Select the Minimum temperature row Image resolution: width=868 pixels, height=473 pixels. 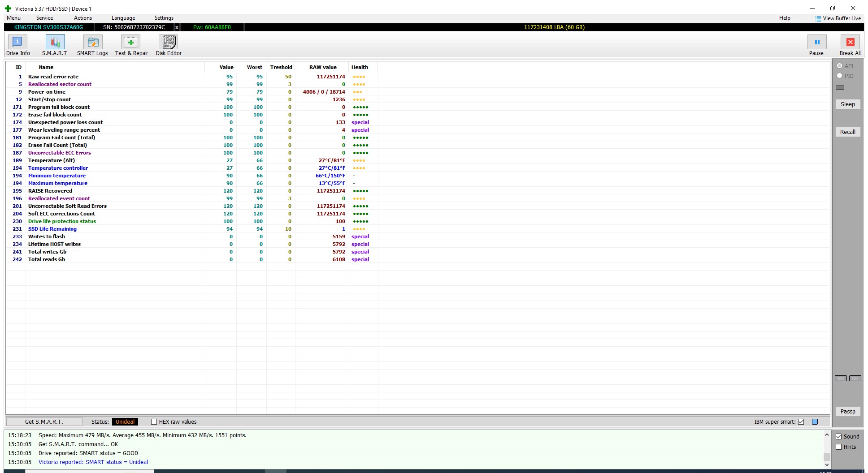(192, 176)
